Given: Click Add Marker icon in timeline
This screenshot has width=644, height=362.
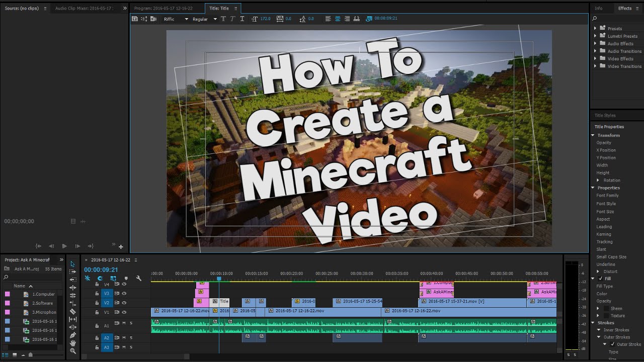Looking at the screenshot, I should pyautogui.click(x=126, y=278).
